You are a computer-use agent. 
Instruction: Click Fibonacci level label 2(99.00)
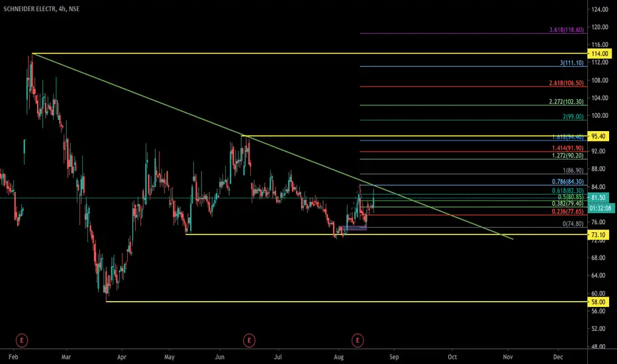(573, 116)
